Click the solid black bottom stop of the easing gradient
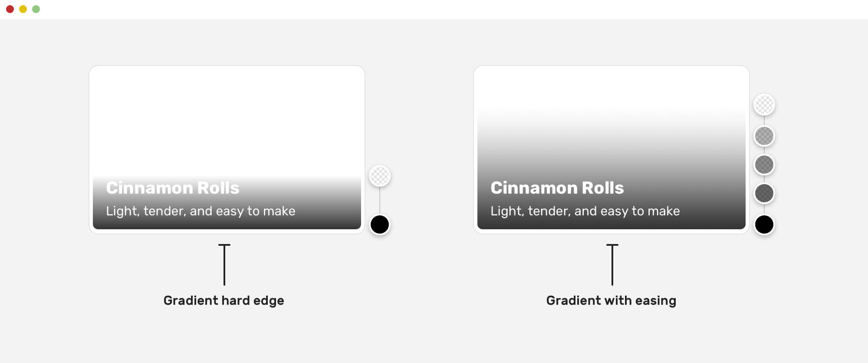Screen dimensions: 868x363 coord(764,224)
